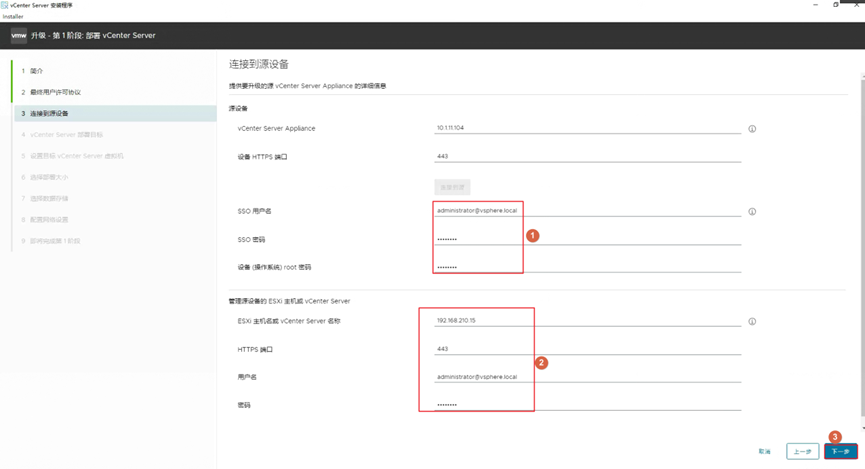
Task: Select step 6 选择部署大小
Action: pyautogui.click(x=114, y=177)
